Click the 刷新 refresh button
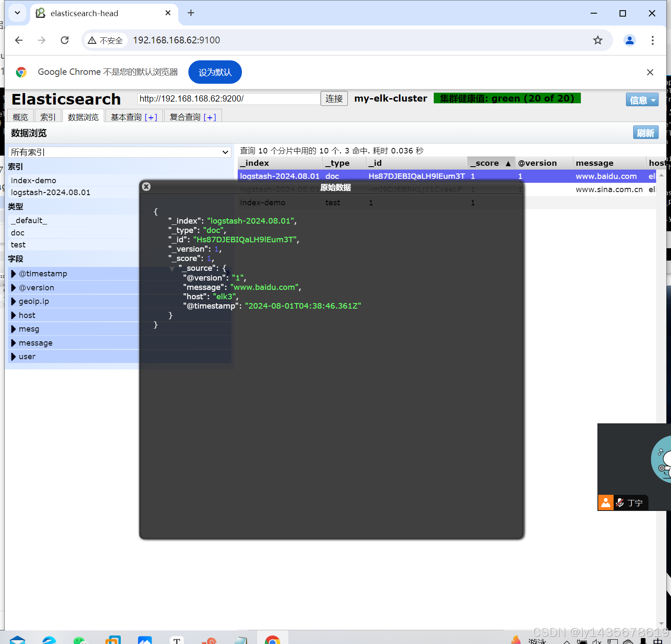The width and height of the screenshot is (671, 644). click(645, 133)
